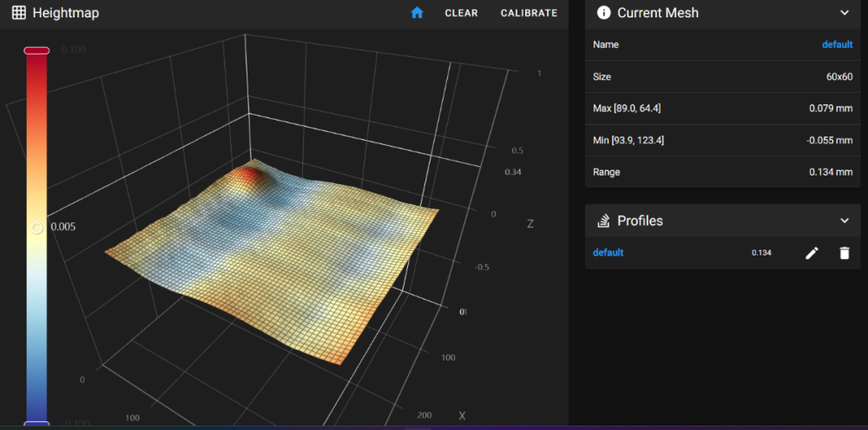Click the 0.005 marker on color scale
Image resolution: width=868 pixels, height=430 pixels.
click(36, 228)
